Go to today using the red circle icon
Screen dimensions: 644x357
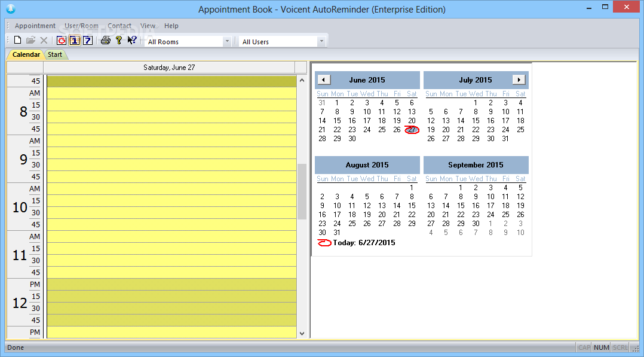(61, 40)
